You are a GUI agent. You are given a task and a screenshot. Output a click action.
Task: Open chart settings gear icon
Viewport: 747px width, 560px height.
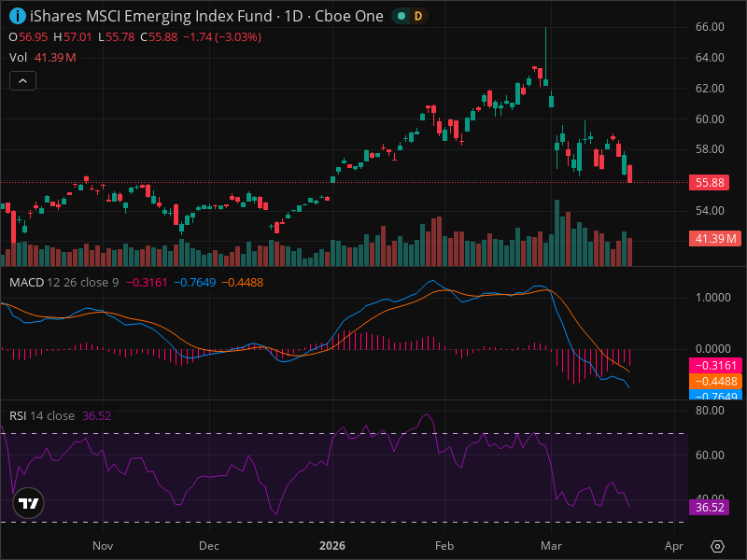point(717,546)
